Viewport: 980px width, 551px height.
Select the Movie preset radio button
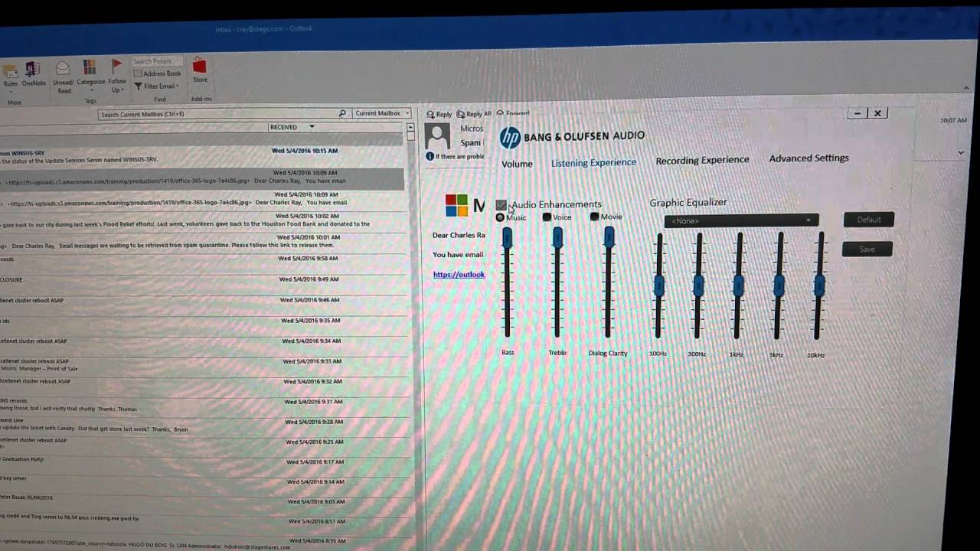[x=594, y=217]
